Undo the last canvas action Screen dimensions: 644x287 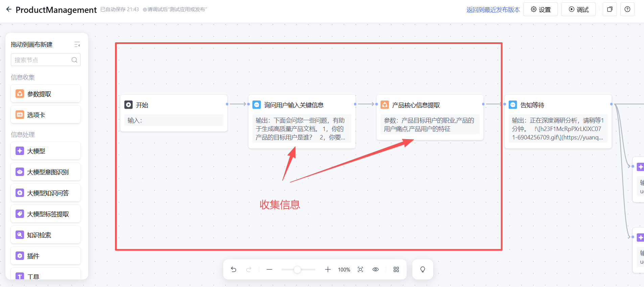coord(233,269)
